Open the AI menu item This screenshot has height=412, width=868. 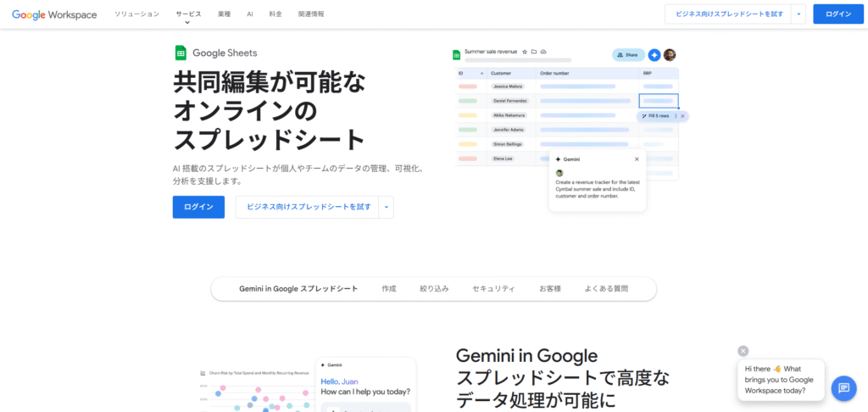point(250,14)
